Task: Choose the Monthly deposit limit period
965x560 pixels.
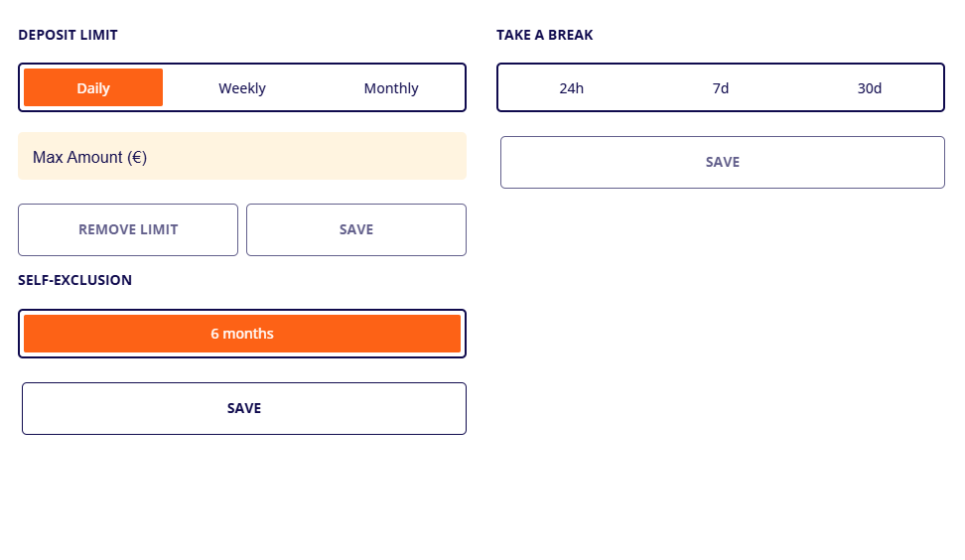Action: pyautogui.click(x=391, y=87)
